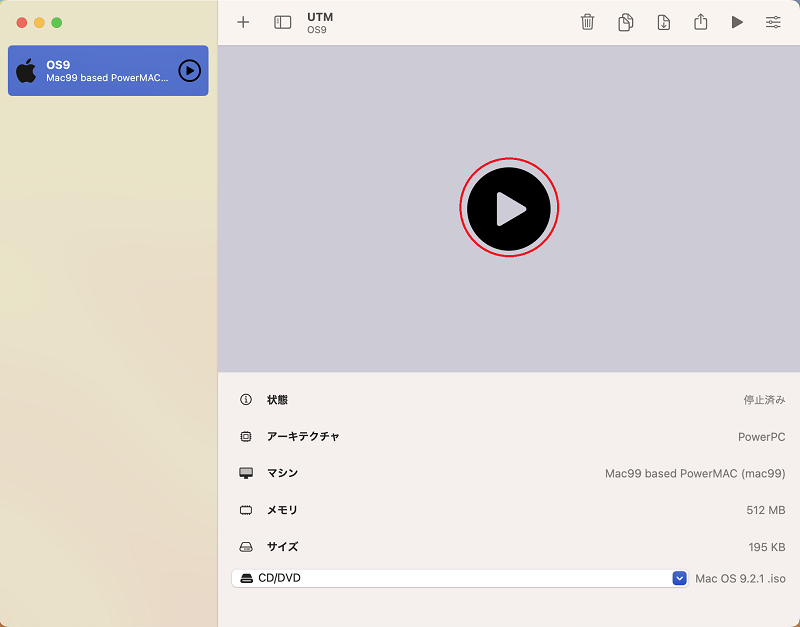Viewport: 800px width, 627px height.
Task: Start the VM from the toolbar play icon
Action: (737, 22)
